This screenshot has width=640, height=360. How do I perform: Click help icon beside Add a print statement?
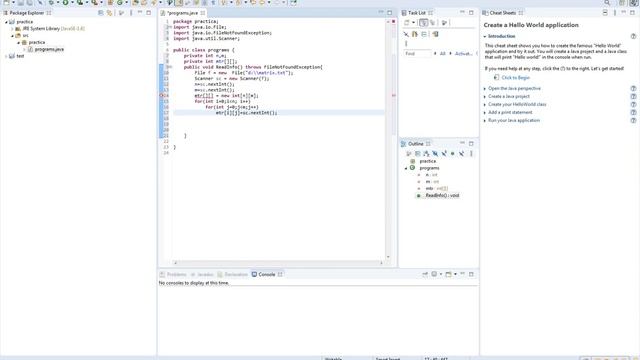pyautogui.click(x=633, y=113)
